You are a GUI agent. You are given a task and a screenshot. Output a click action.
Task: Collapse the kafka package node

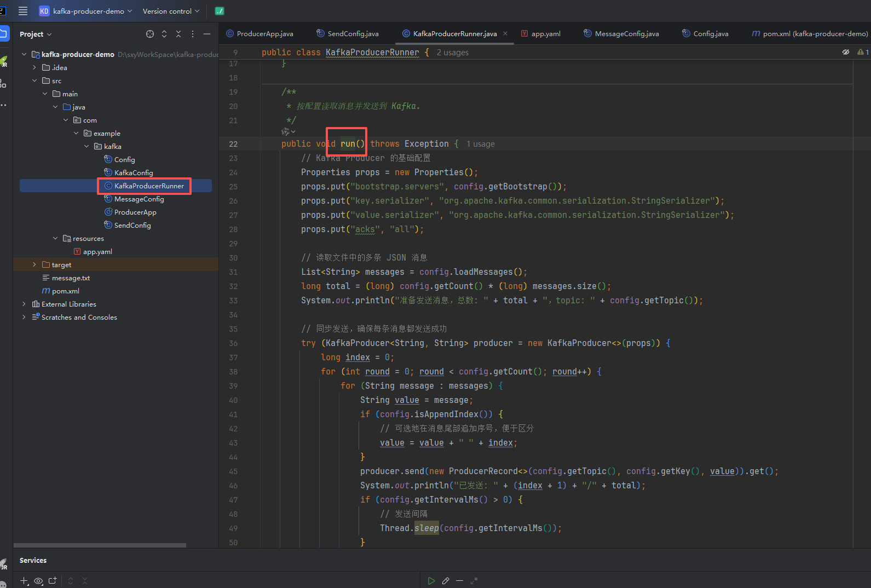(86, 146)
